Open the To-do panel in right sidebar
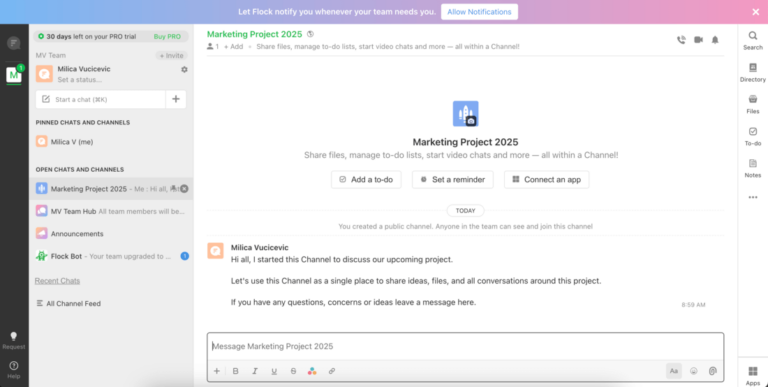Screen dimensions: 768x387 click(753, 136)
